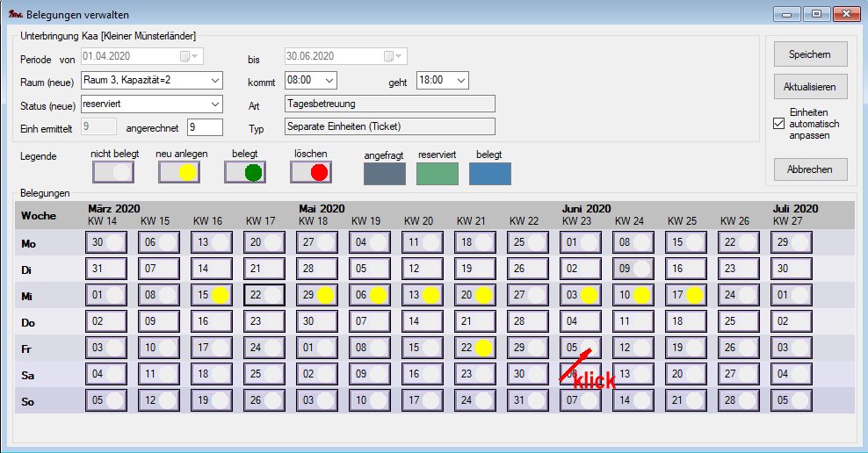Click the 'Abbrechen' button
This screenshot has width=868, height=453.
click(810, 169)
